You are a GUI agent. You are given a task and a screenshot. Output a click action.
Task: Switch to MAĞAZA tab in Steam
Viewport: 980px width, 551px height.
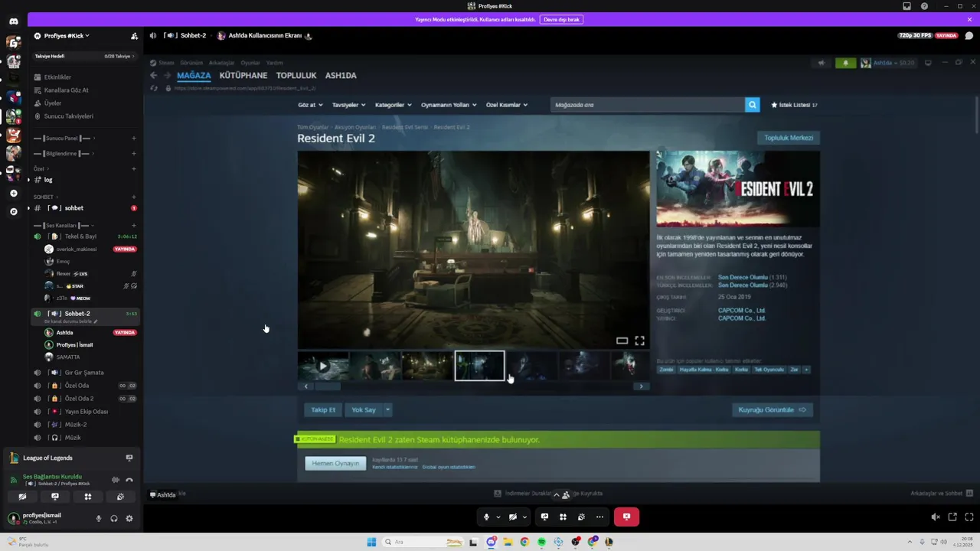[194, 75]
